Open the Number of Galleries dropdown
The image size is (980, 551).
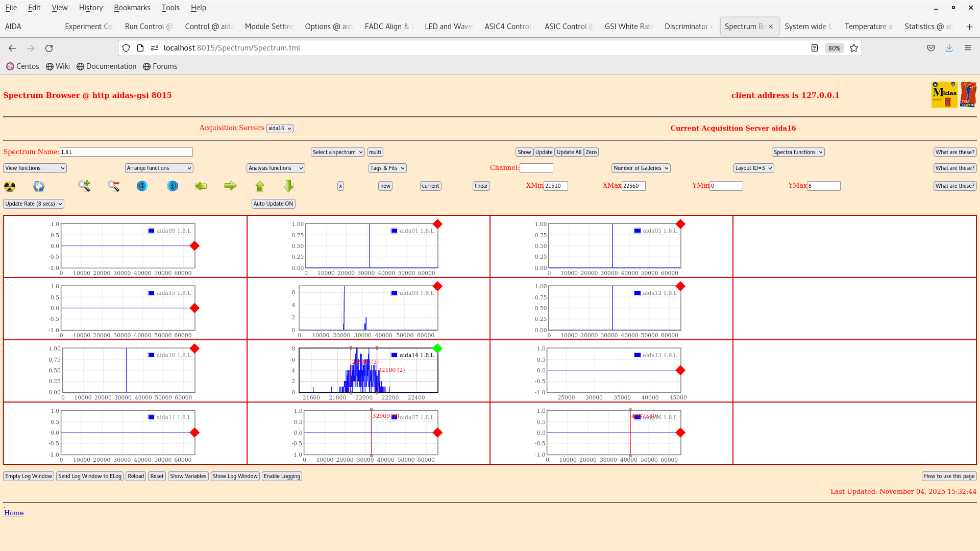[641, 168]
